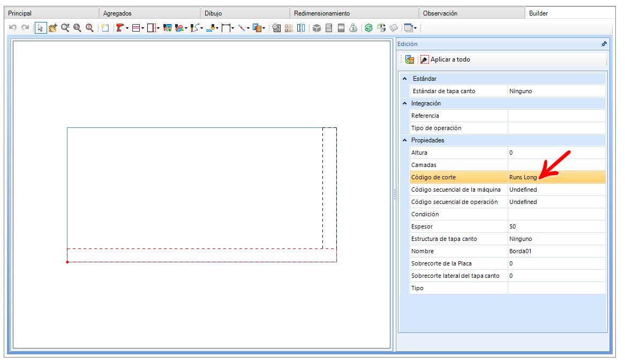Edit the Altura value field
The image size is (625, 364).
click(x=557, y=153)
